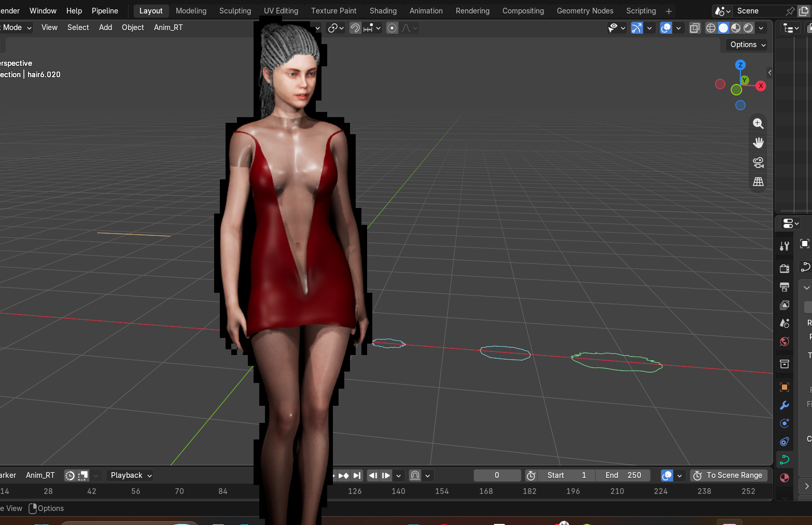
Task: Open the Object properties tab
Action: coord(785,387)
